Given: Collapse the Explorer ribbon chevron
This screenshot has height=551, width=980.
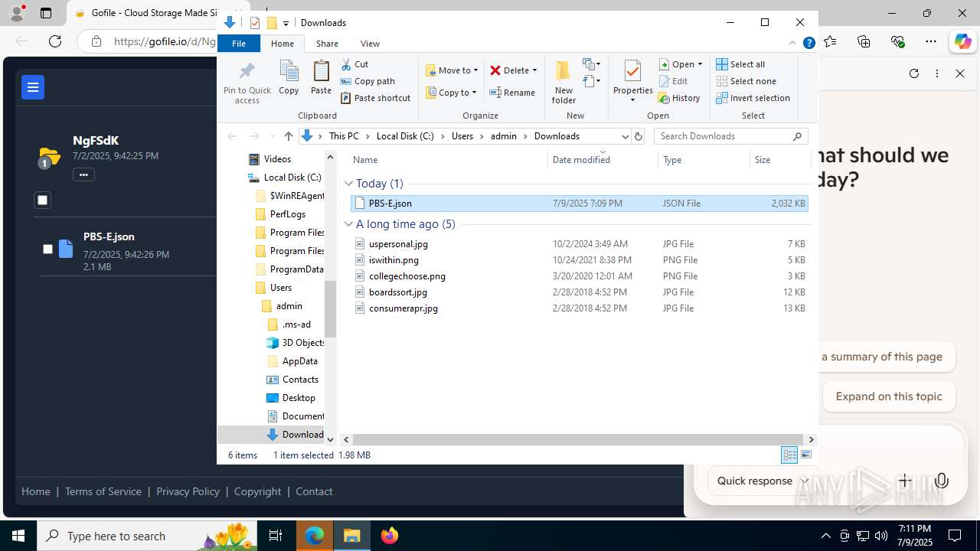Looking at the screenshot, I should point(792,44).
